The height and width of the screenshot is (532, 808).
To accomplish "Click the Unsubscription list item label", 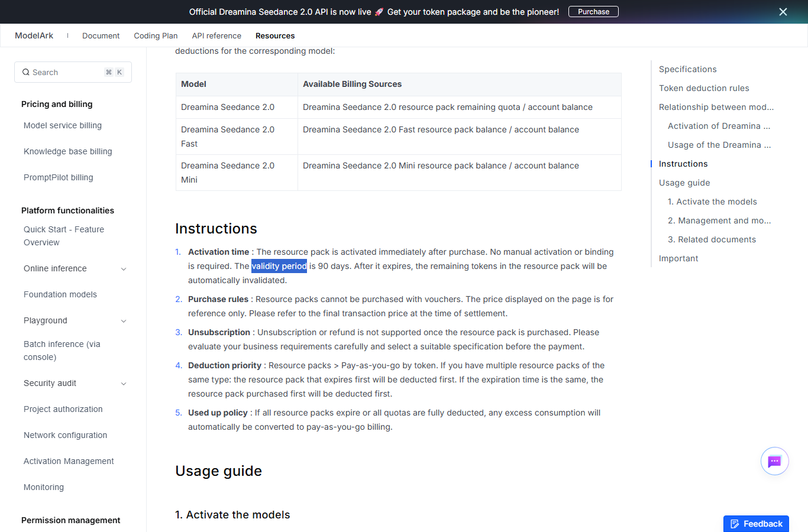I will click(219, 332).
